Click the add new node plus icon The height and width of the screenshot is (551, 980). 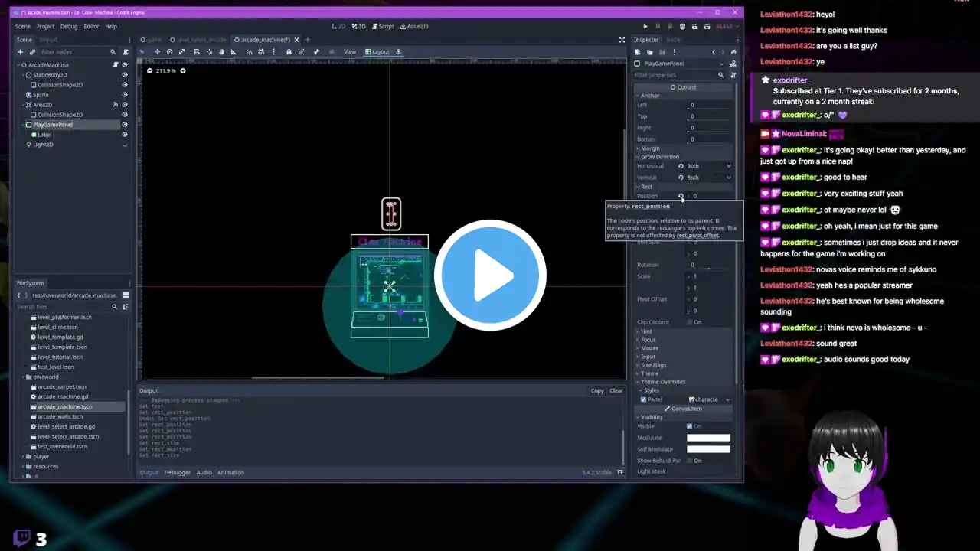[x=21, y=52]
